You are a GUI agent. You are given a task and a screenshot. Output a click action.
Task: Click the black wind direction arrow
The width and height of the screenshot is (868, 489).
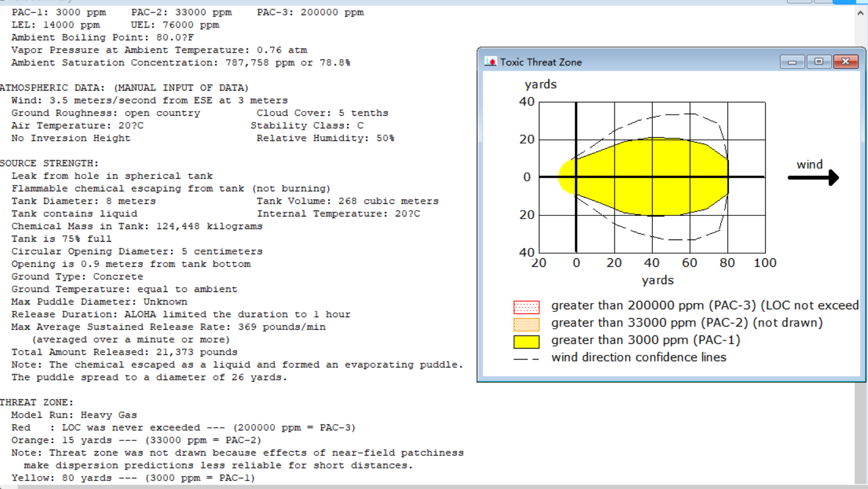[814, 178]
